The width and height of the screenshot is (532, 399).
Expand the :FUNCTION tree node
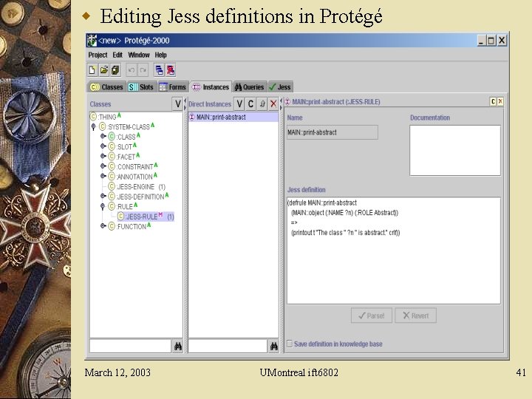click(103, 226)
